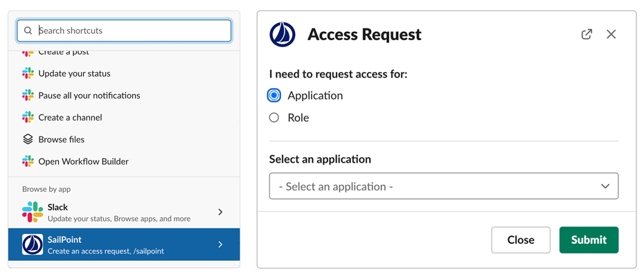Screen dimensions: 644x277
Task: Click the Slack icon beside Pause all notifications
Action: click(28, 96)
